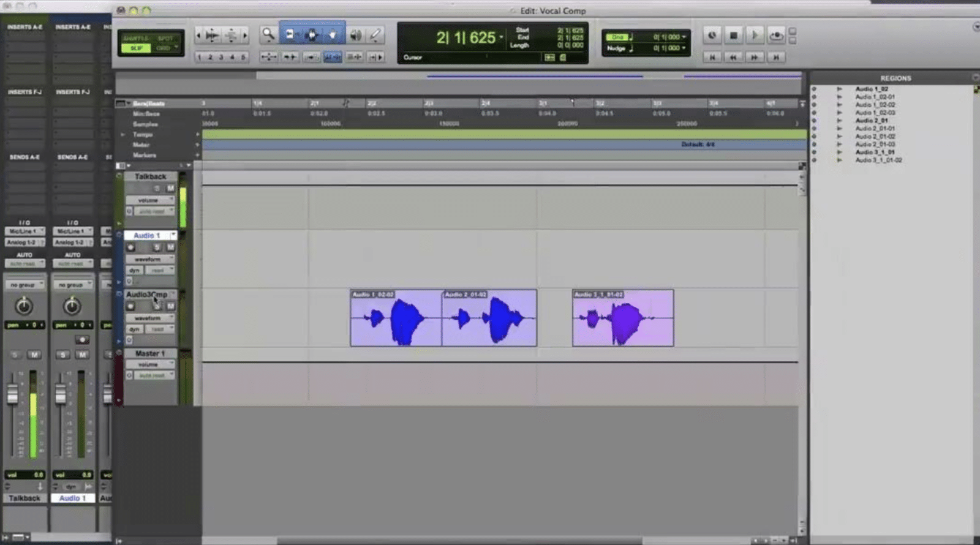Click the Rewind transport button

click(733, 57)
